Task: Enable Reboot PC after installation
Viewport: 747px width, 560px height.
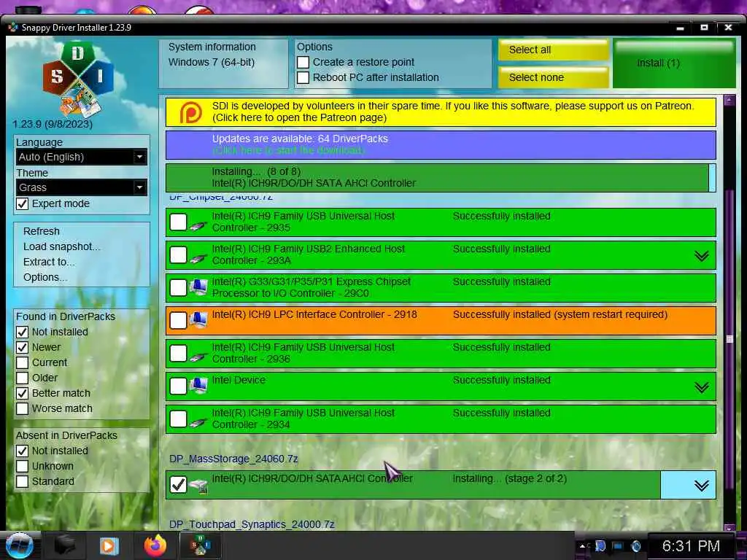Action: point(303,77)
